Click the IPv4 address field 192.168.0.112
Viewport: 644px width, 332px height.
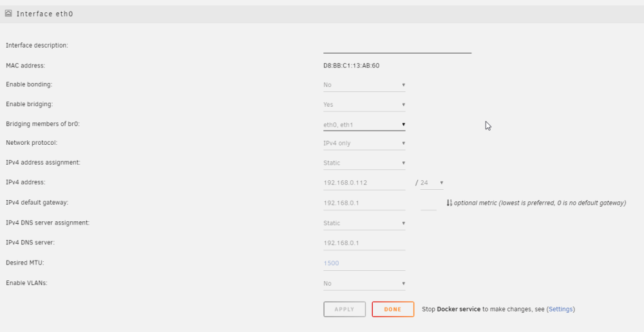(x=365, y=183)
